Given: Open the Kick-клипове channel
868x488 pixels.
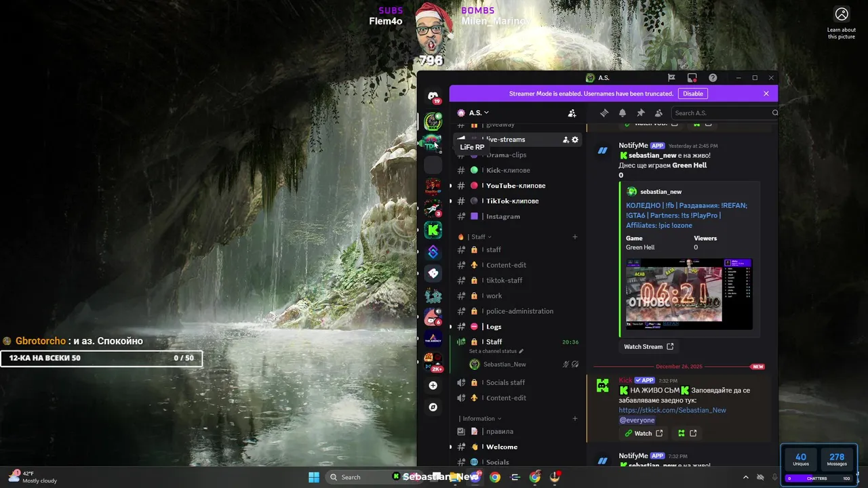Looking at the screenshot, I should tap(517, 170).
